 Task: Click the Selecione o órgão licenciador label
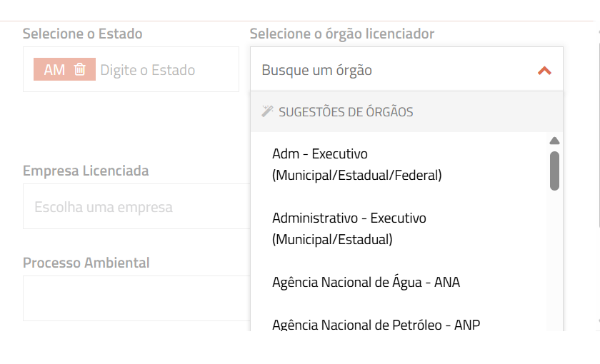(x=342, y=34)
